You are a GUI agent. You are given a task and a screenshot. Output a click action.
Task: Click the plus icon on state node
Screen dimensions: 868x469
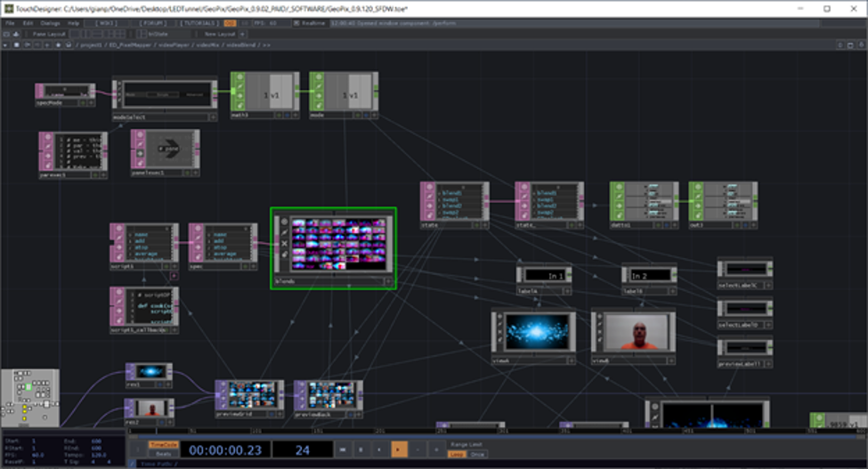pos(483,227)
